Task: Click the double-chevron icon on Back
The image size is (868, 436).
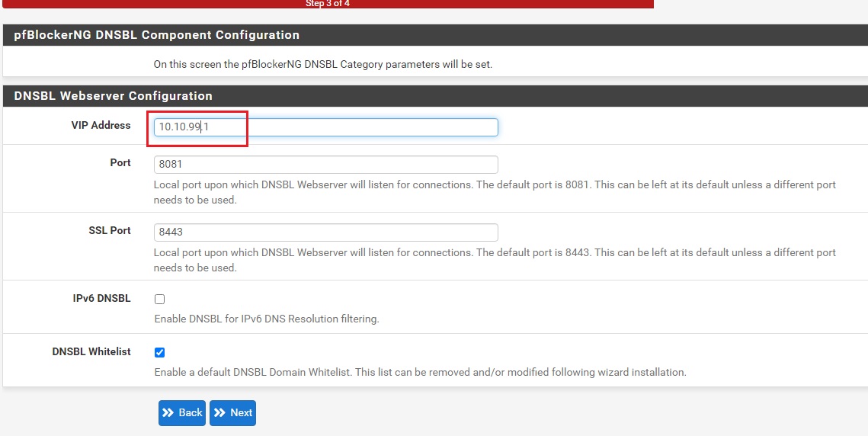Action: pos(168,412)
